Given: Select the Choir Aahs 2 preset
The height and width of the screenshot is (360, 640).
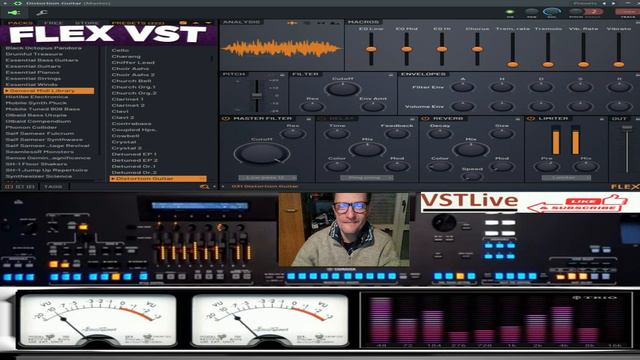Looking at the screenshot, I should (x=133, y=75).
